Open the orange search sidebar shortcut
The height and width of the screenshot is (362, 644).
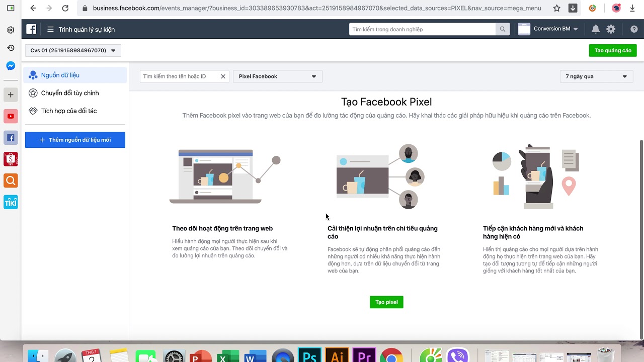11,180
